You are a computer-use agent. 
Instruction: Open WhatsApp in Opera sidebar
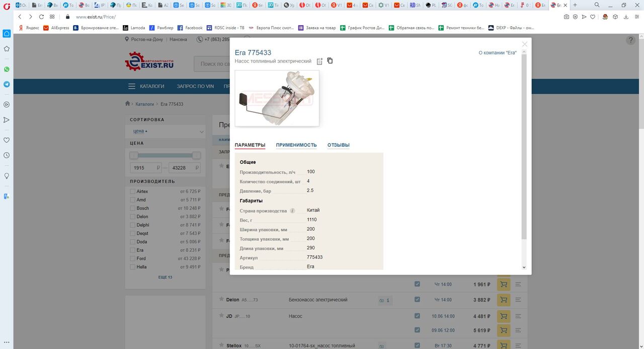click(x=7, y=69)
